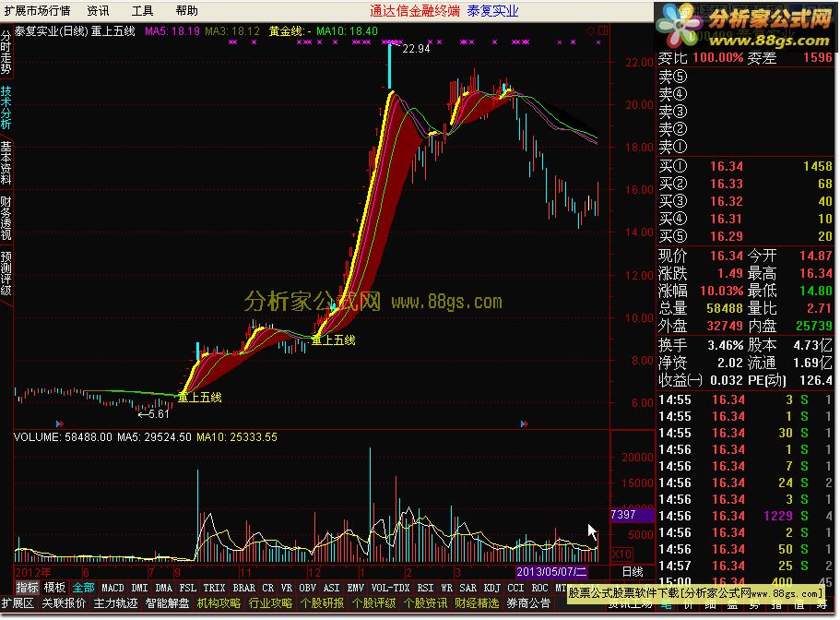Click the diamond icon at chart top-right
Viewport: 840px width, 620px height.
click(590, 30)
